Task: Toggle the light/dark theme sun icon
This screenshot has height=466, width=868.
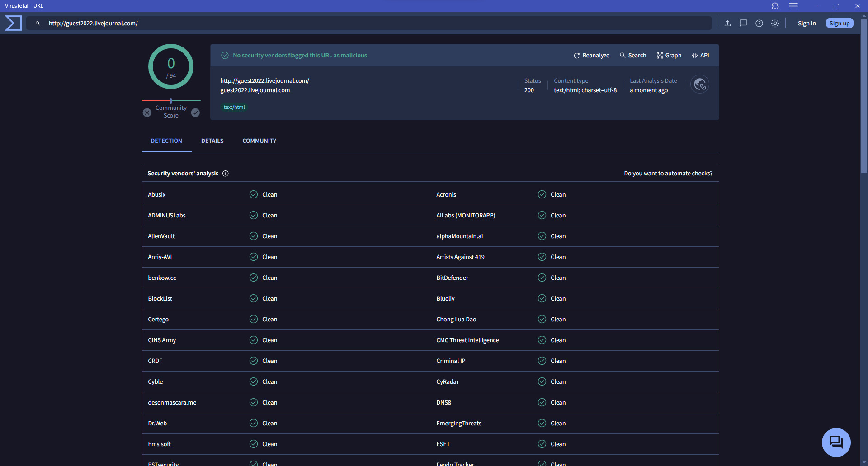Action: [x=775, y=24]
